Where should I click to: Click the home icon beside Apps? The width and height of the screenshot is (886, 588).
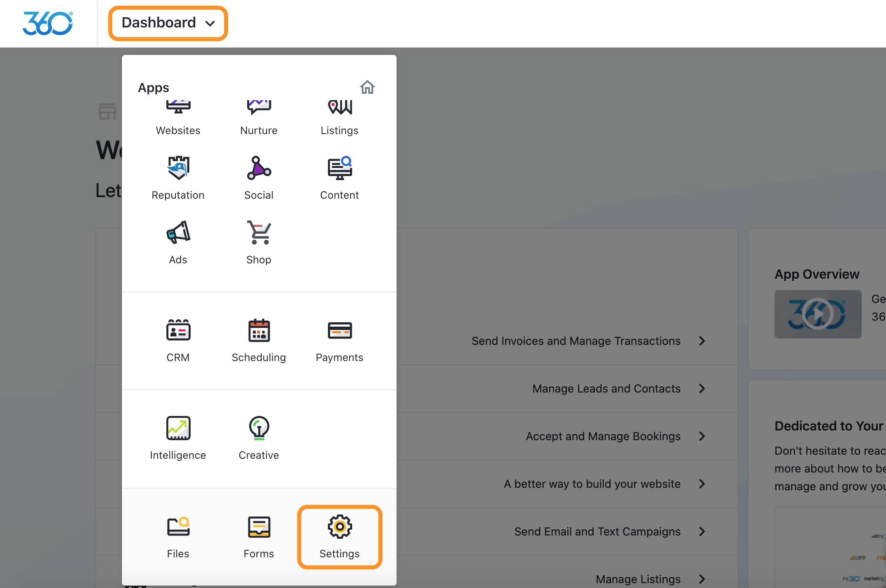tap(367, 87)
